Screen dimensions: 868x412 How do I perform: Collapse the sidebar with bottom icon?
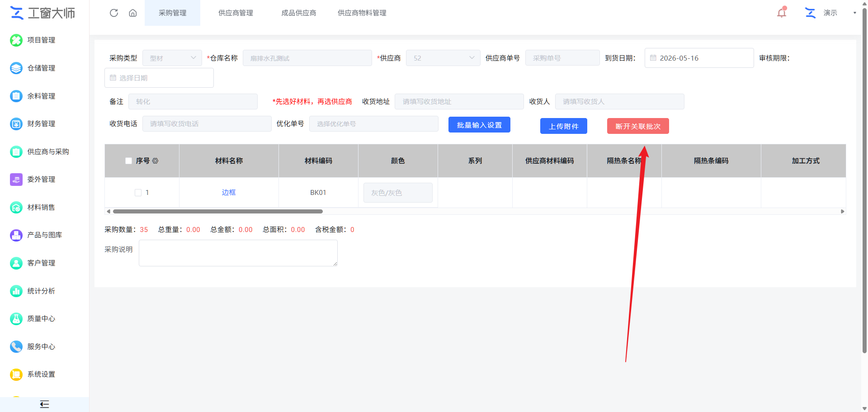click(x=44, y=404)
